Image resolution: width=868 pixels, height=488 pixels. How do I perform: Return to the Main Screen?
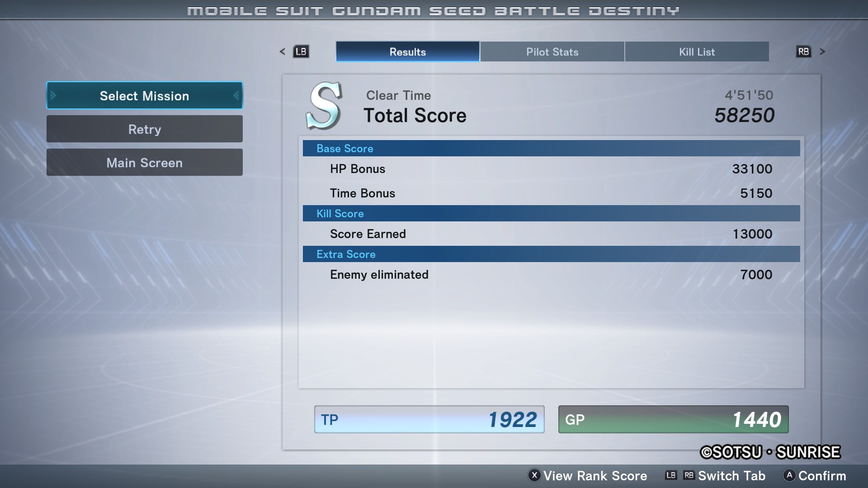click(144, 163)
